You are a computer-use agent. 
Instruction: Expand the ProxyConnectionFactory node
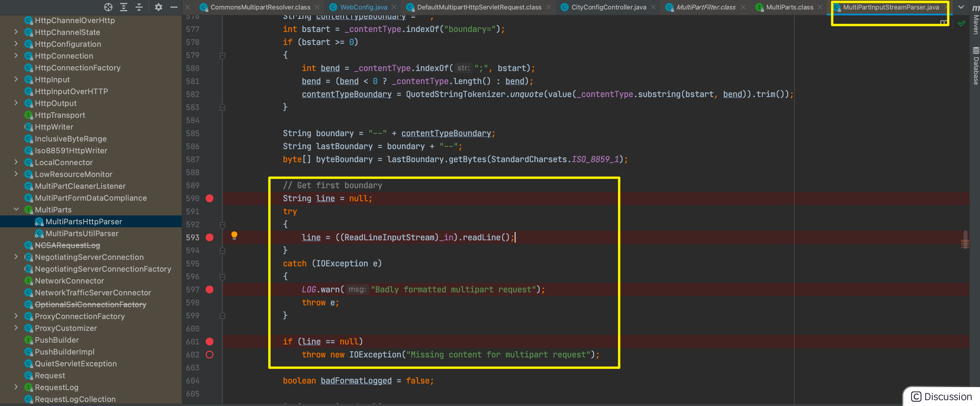[16, 316]
